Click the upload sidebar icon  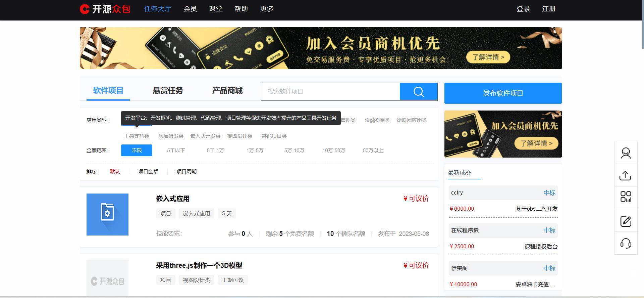pyautogui.click(x=626, y=175)
